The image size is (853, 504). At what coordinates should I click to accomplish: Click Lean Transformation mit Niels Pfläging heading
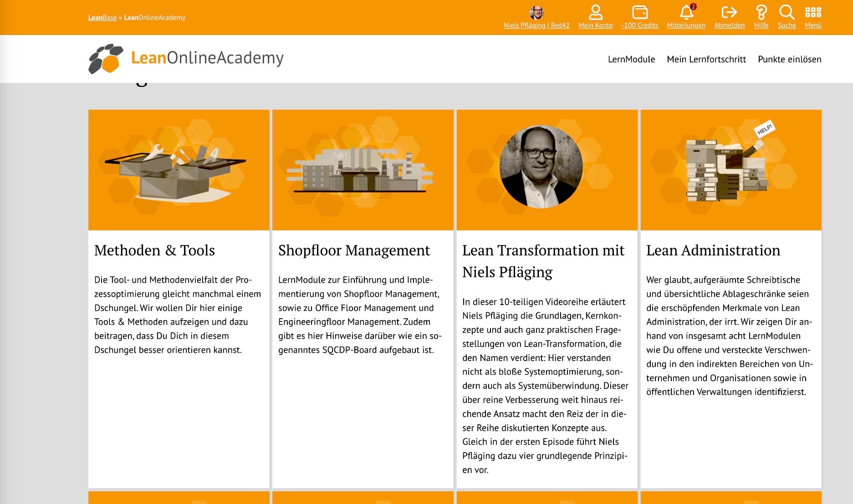click(x=543, y=261)
